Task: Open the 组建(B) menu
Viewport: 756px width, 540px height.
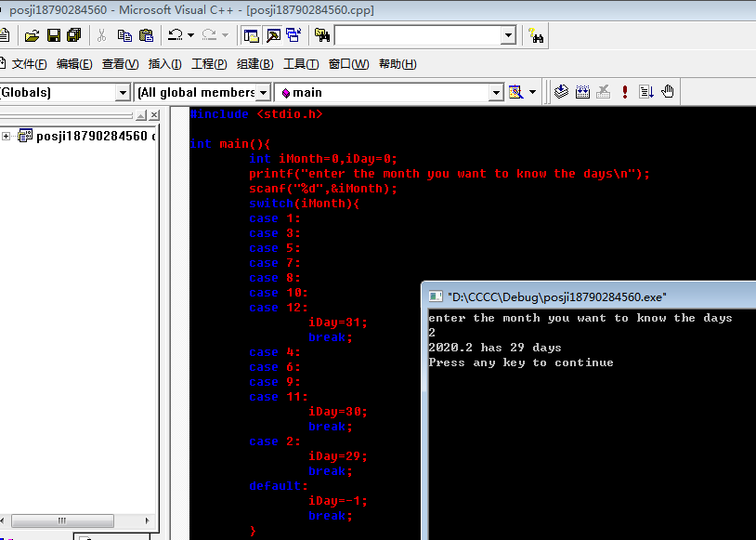Action: point(255,64)
